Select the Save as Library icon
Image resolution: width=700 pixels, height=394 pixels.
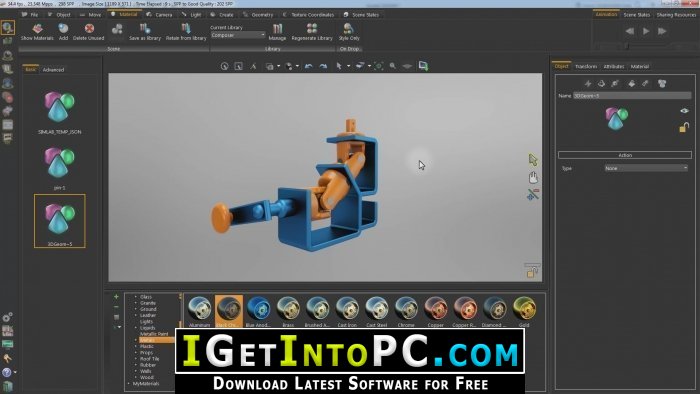coord(145,29)
